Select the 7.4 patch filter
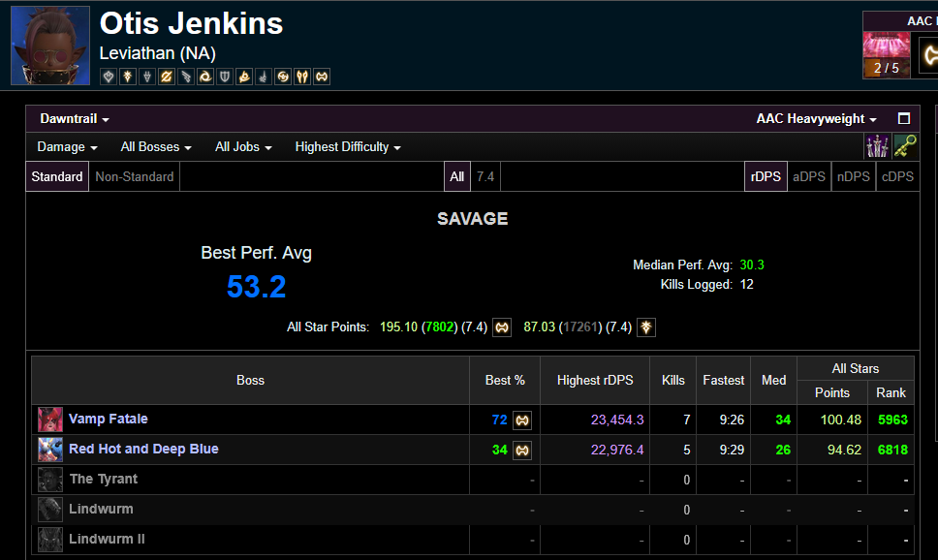Image resolution: width=938 pixels, height=560 pixels. coord(485,176)
